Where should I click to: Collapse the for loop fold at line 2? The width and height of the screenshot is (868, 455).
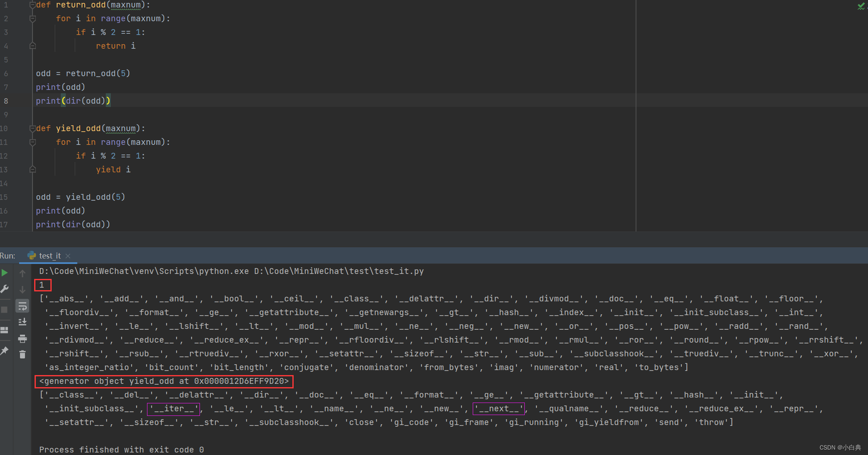coord(32,18)
